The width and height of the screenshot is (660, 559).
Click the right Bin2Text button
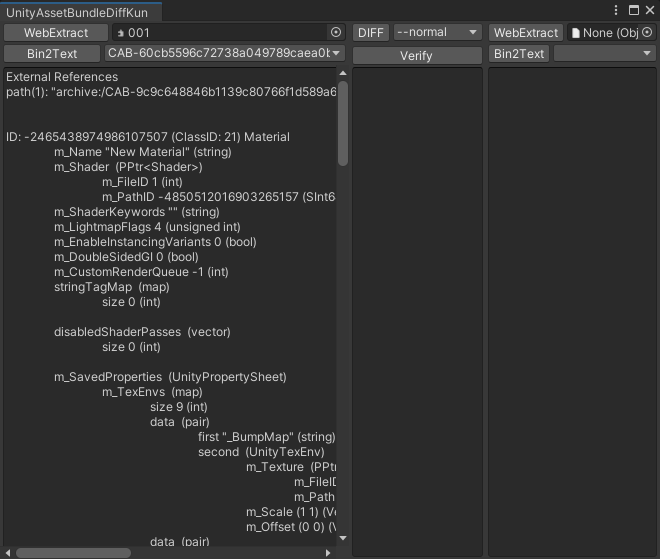[519, 54]
